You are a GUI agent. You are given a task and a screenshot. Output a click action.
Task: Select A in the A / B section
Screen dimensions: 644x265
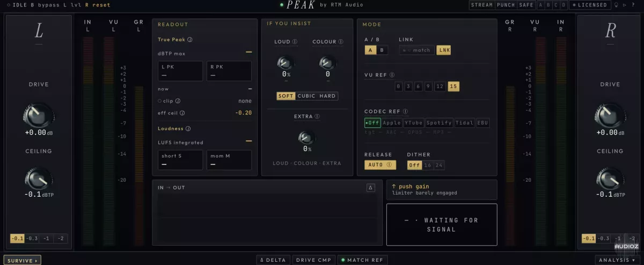tap(370, 50)
